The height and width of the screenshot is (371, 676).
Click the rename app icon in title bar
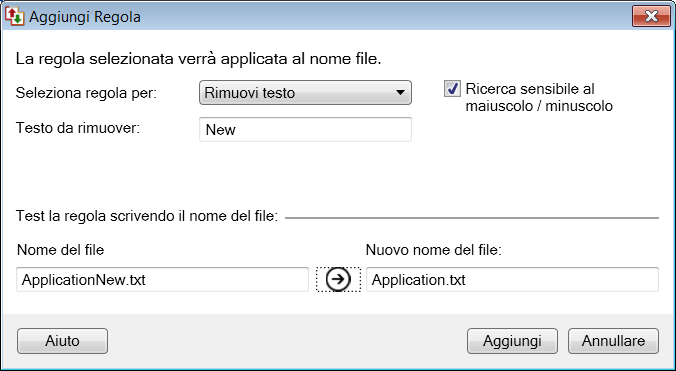tap(14, 16)
